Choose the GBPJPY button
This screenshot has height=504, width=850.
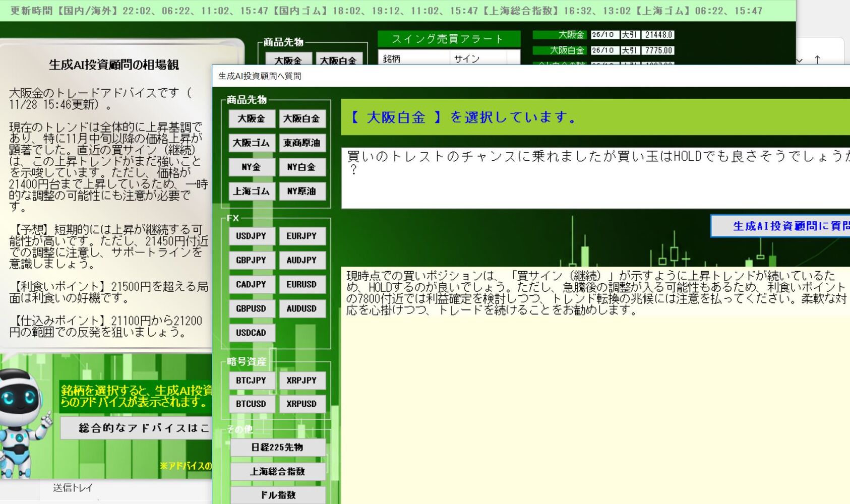coord(251,260)
